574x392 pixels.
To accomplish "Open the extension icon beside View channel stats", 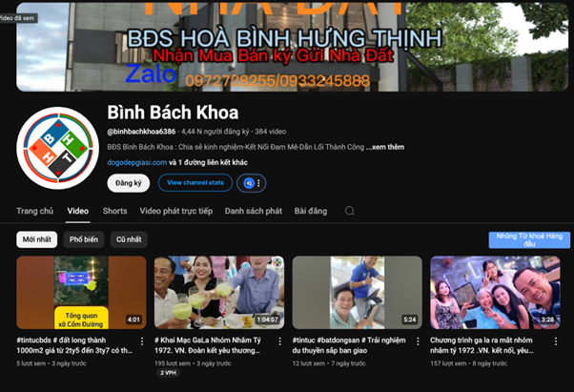I will (x=251, y=183).
